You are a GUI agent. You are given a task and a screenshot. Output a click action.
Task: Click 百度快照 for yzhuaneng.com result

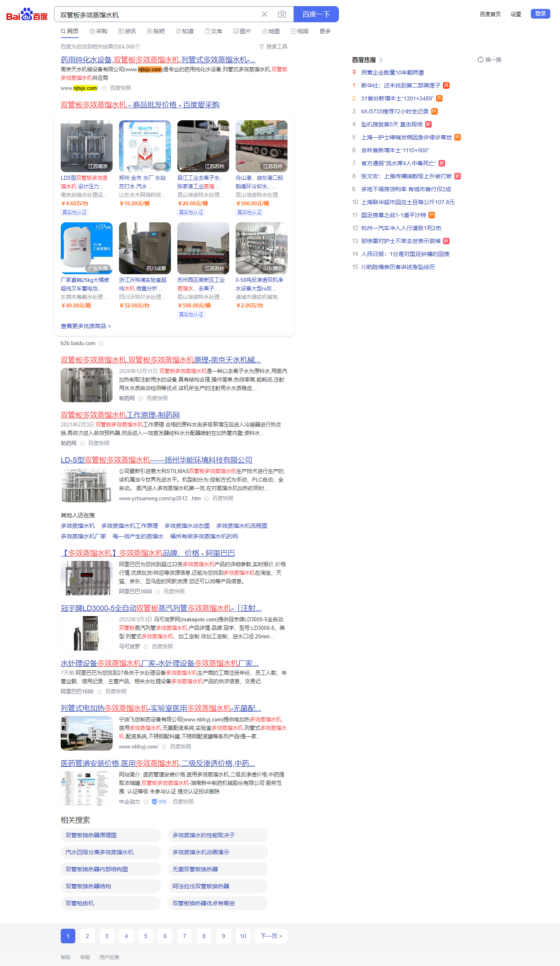223,498
